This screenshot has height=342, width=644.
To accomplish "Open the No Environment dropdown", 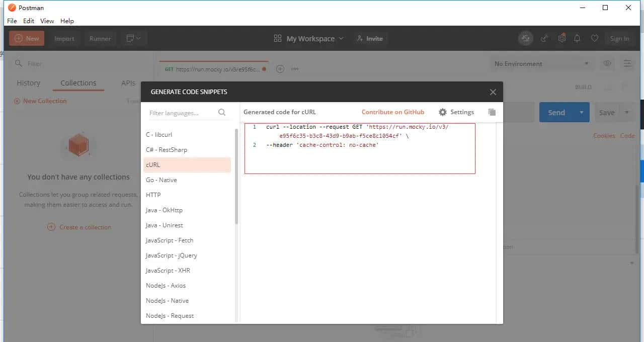I will [x=542, y=64].
